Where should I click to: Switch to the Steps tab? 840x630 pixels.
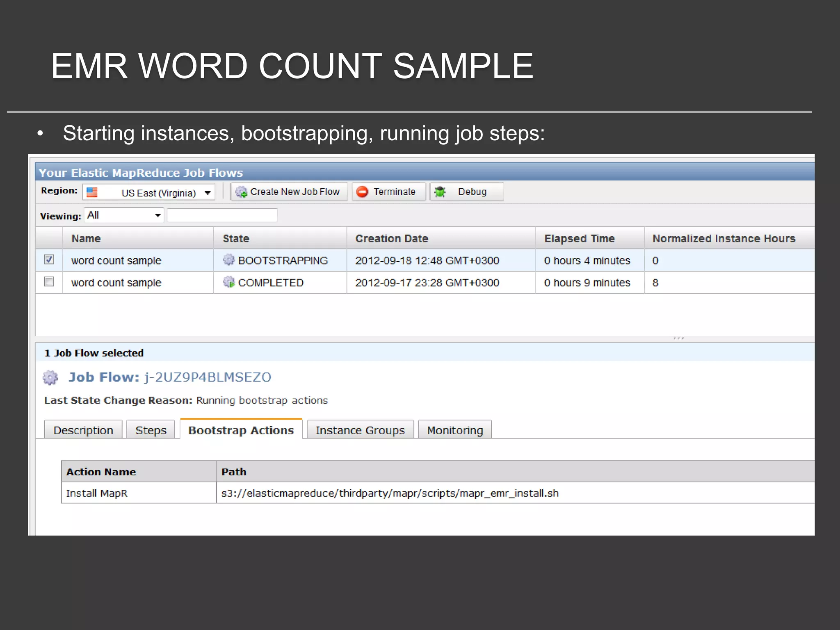151,430
